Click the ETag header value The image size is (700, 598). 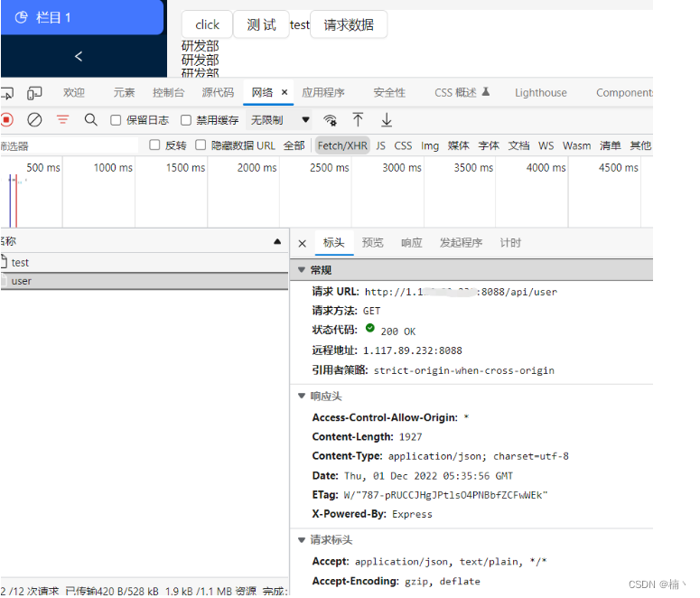coord(445,495)
